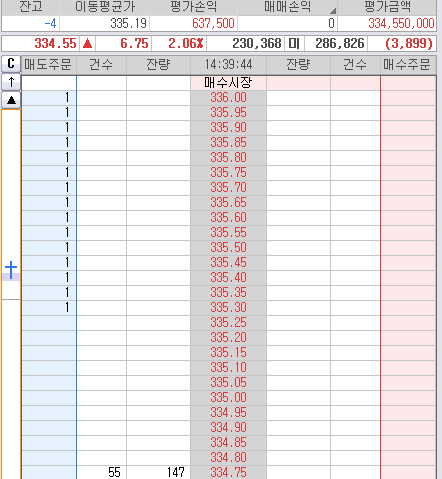The image size is (442, 479).
Task: Select price 335.00 in the ladder
Action: tap(228, 398)
